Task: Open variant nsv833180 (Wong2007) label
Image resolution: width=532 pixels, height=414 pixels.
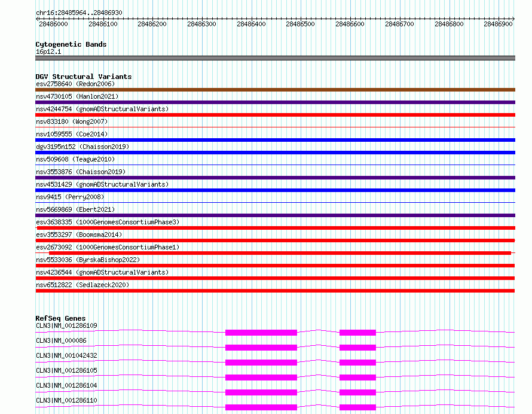Action: (72, 121)
